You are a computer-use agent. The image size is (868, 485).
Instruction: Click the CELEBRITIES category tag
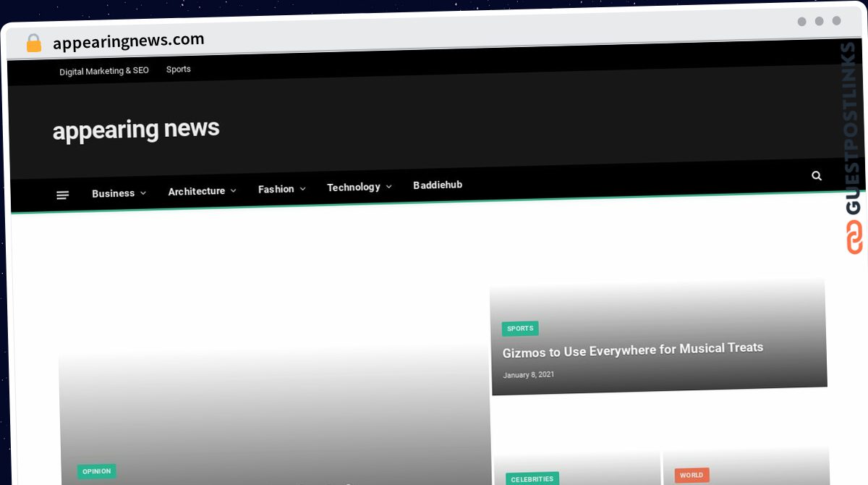(x=532, y=479)
